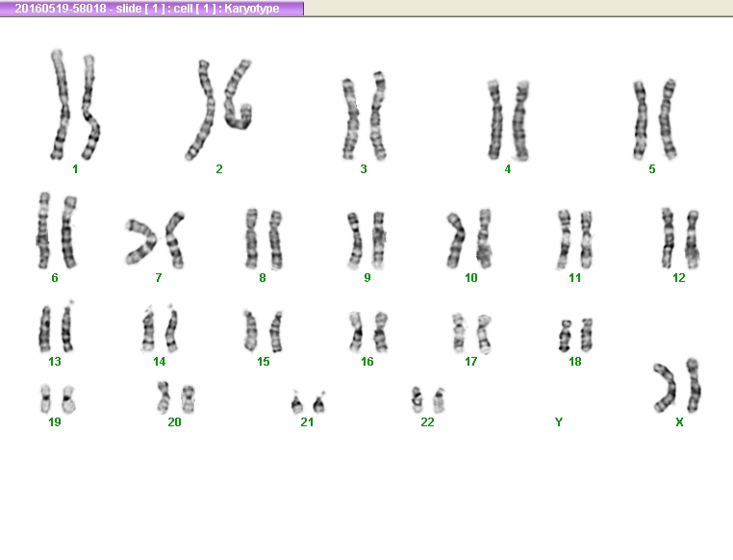The width and height of the screenshot is (733, 560).
Task: Click the chromosome 14 pair
Action: click(x=160, y=329)
